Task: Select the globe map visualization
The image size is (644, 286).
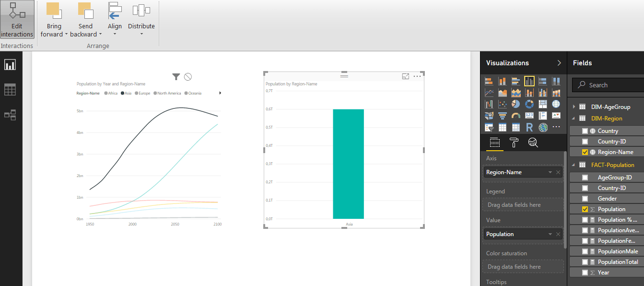Action: coord(556,104)
